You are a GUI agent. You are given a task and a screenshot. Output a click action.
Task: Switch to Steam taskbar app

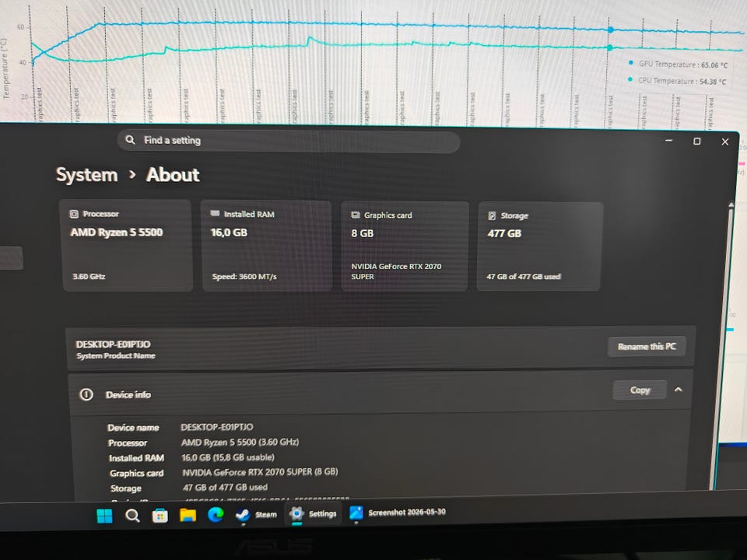point(256,514)
